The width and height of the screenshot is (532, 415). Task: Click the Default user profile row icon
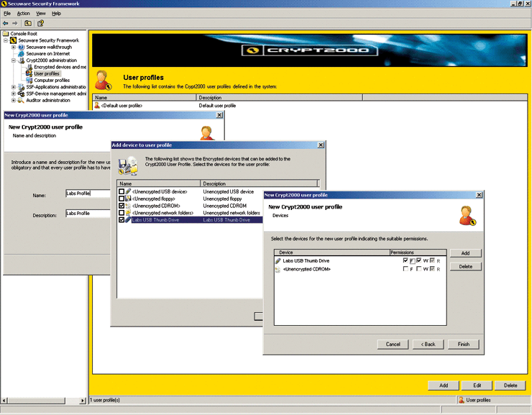coord(97,106)
